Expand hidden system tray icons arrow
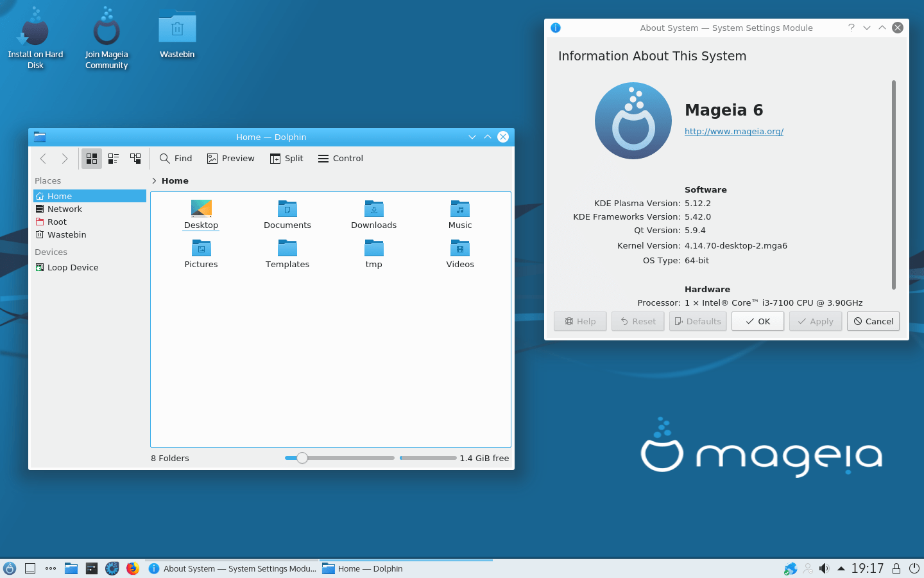This screenshot has width=924, height=578. tap(841, 568)
